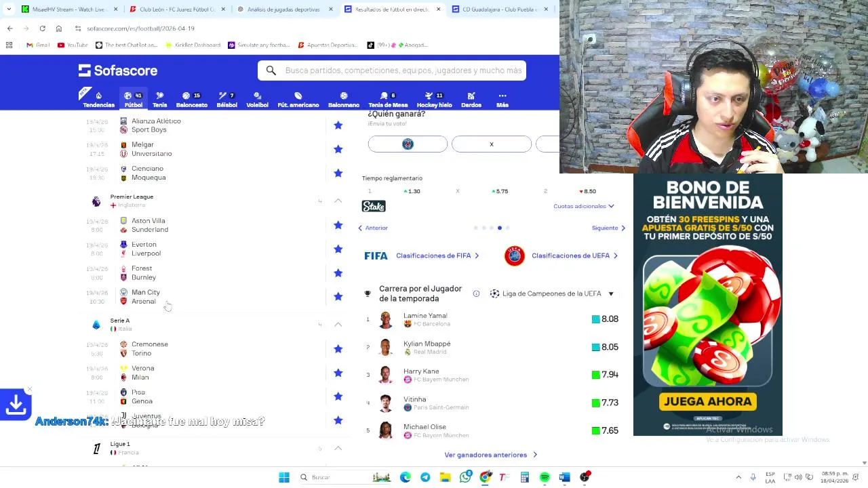Vote for a draw with the X button
Viewport: 868px width, 488px height.
point(492,144)
